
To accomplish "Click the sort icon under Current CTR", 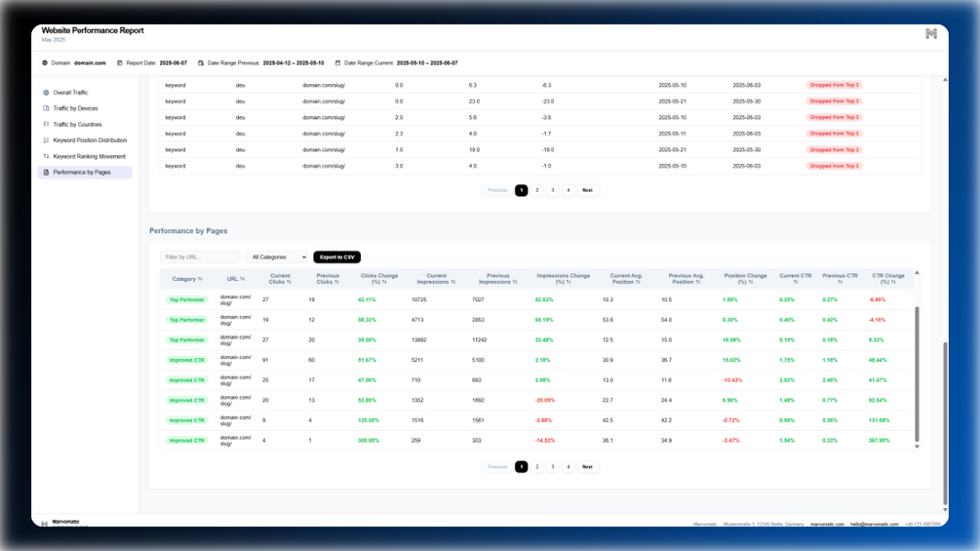I will coord(795,283).
